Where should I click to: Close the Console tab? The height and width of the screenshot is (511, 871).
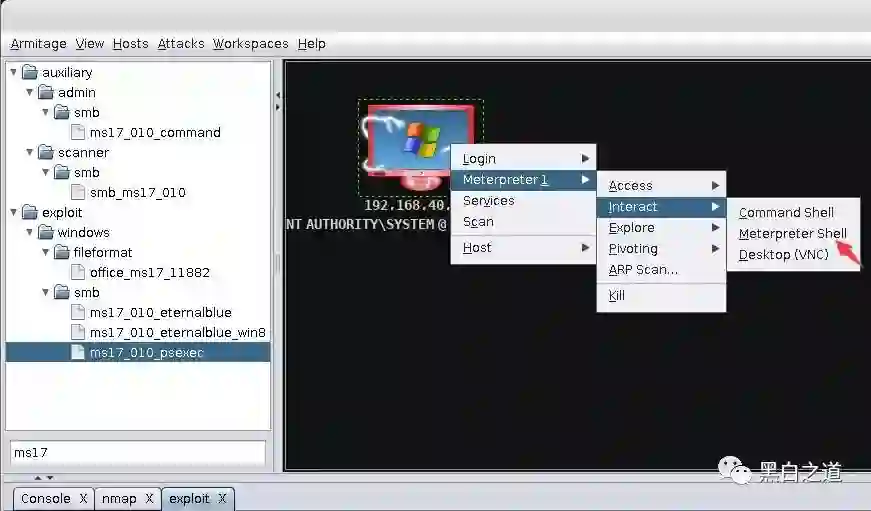point(83,499)
